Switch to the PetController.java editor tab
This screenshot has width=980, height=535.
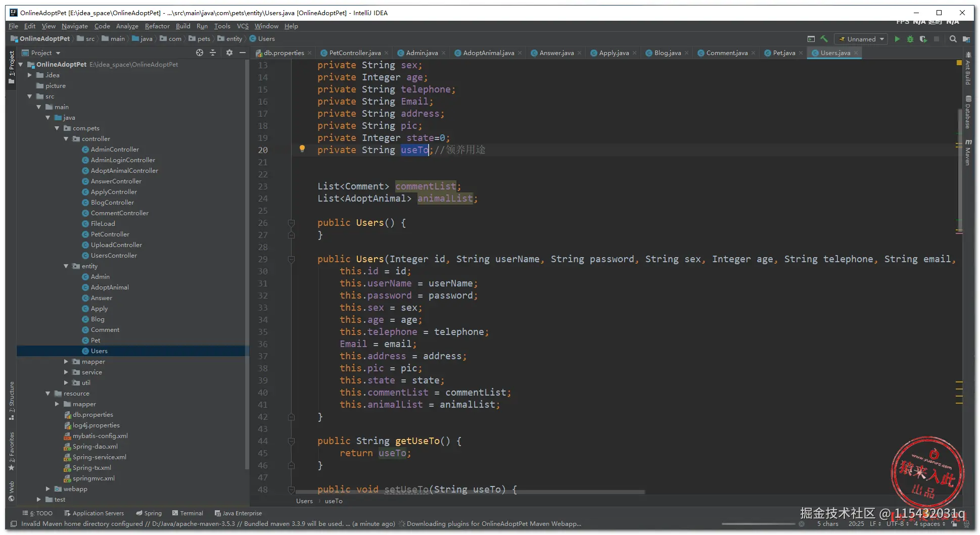(354, 53)
